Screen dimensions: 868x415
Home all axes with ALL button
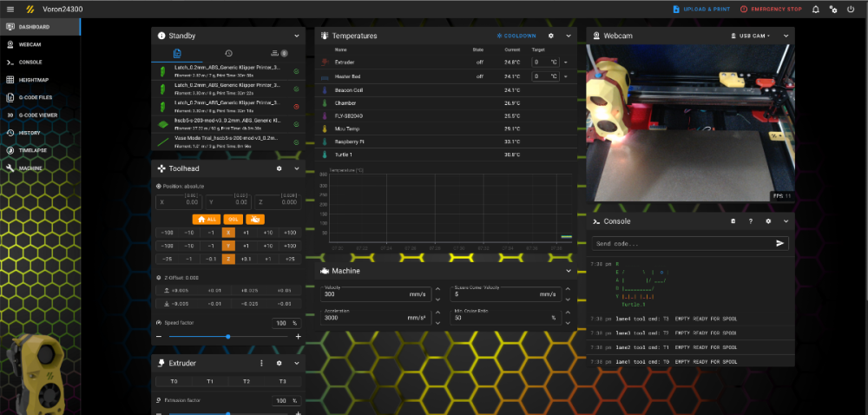[x=207, y=219]
